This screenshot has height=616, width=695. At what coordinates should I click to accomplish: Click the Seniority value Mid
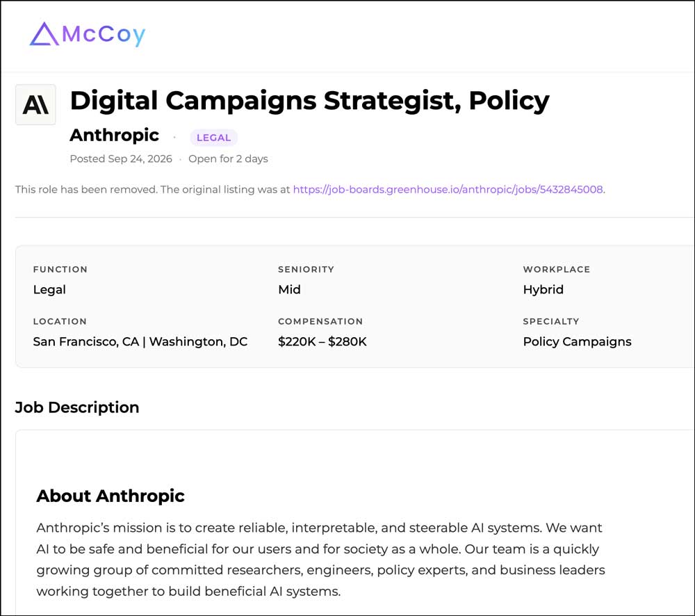(x=289, y=290)
